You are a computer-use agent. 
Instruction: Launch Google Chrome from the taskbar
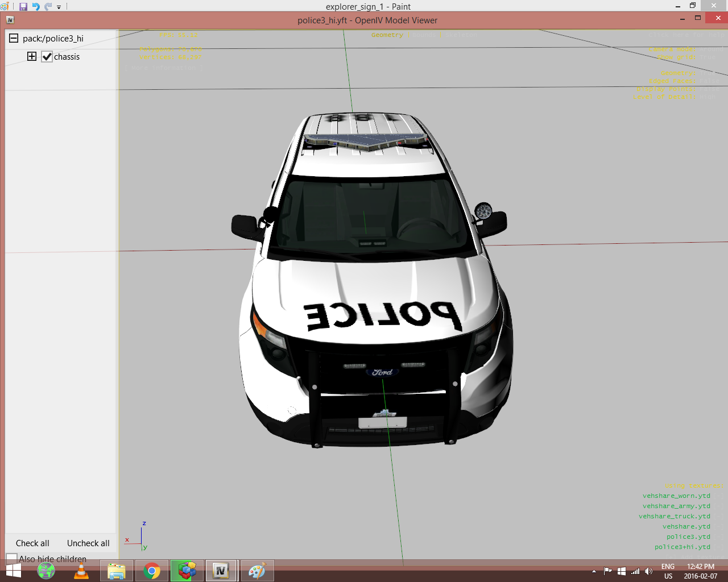point(152,571)
